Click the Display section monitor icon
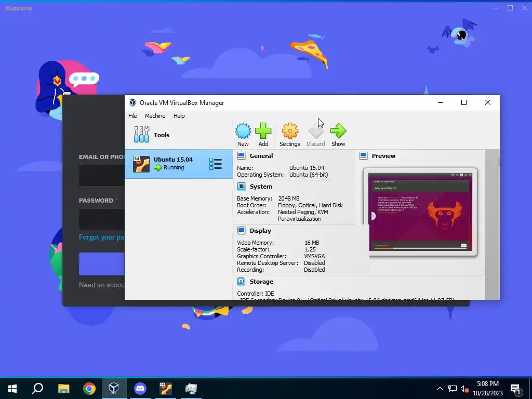Viewport: 532px width, 399px height. [x=241, y=230]
